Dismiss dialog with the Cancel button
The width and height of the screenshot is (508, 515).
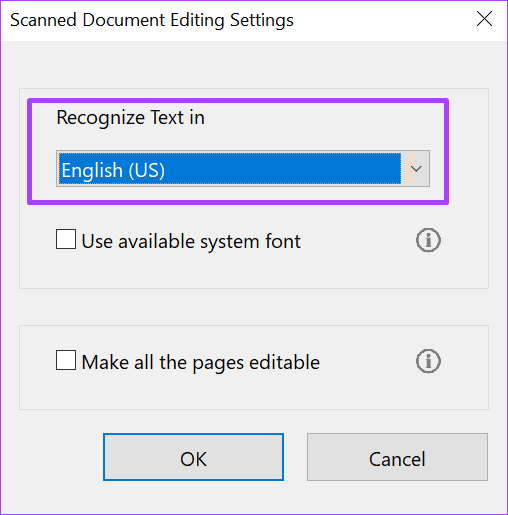(x=397, y=457)
